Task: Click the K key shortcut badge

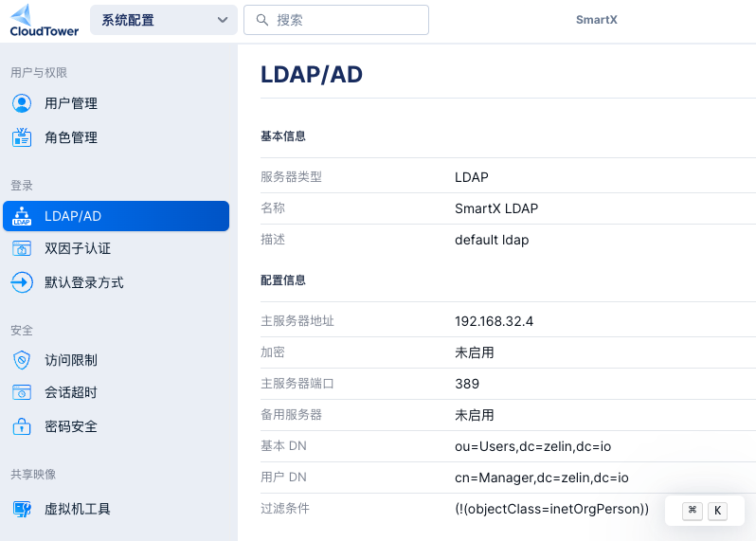Action: [717, 511]
